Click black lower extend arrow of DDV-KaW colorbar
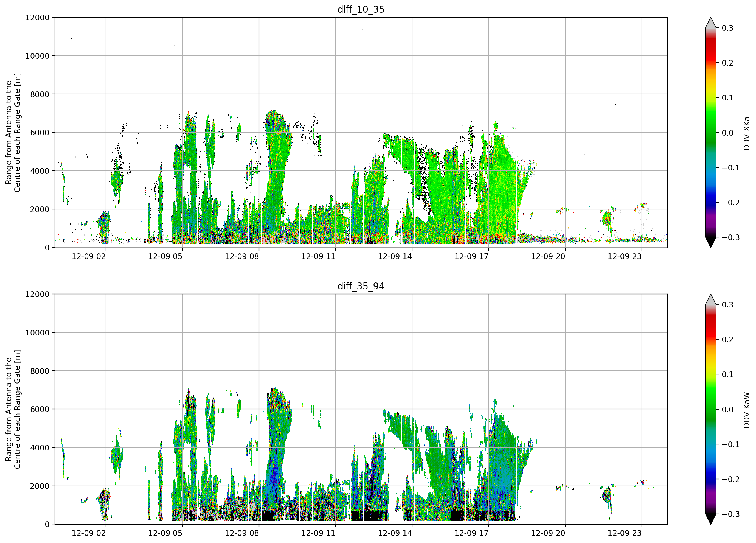Screen dimensions: 756x543 tap(711, 519)
